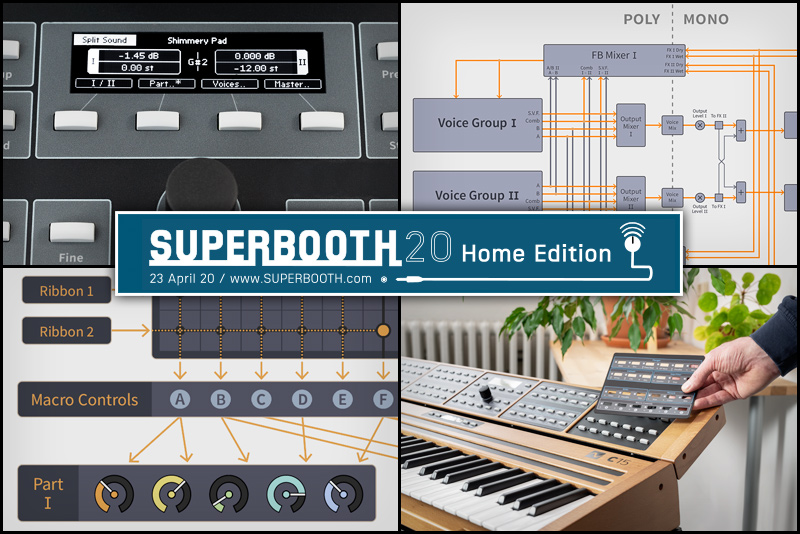The image size is (800, 534).
Task: Select the 'FB Mixer I' block
Action: (x=614, y=60)
